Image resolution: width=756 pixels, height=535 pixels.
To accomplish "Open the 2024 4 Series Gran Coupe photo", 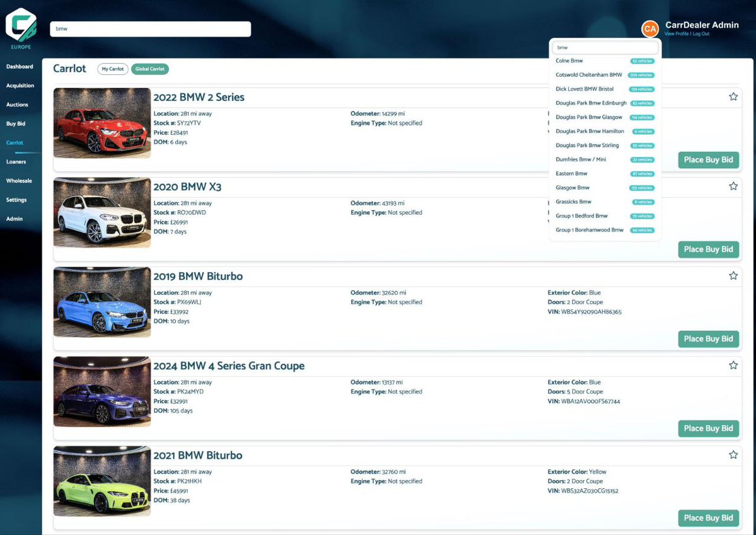I will pos(102,392).
